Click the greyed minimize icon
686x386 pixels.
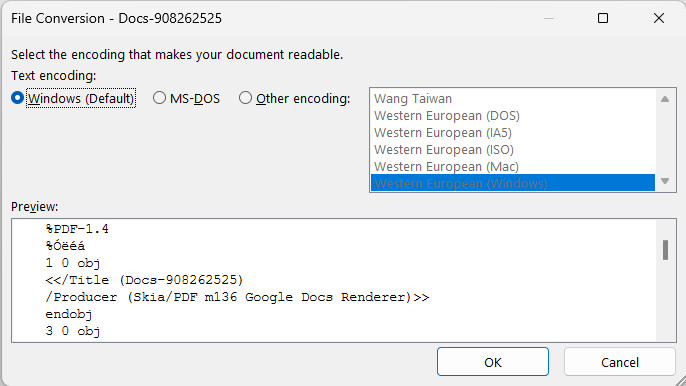(x=549, y=18)
